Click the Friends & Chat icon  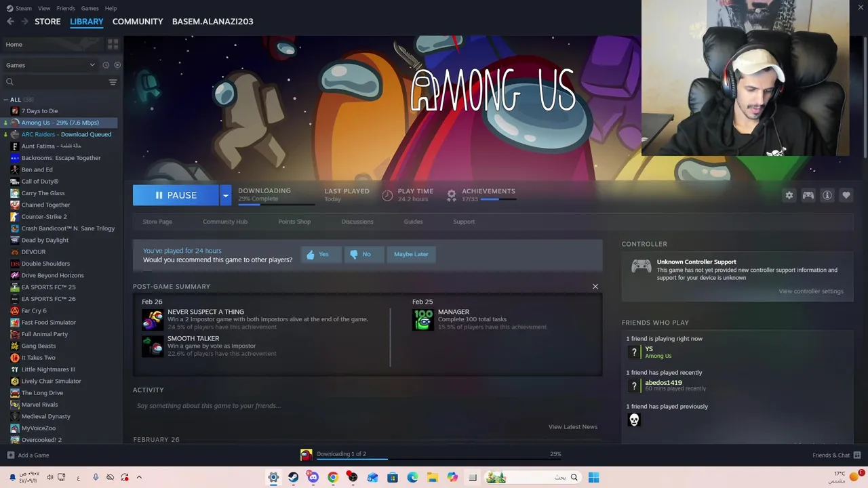coord(857,455)
